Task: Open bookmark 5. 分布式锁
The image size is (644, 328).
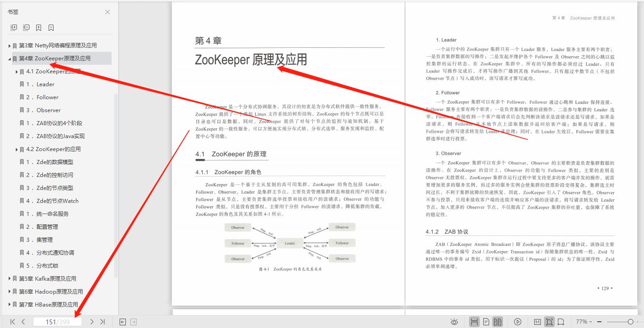Action: pos(42,266)
